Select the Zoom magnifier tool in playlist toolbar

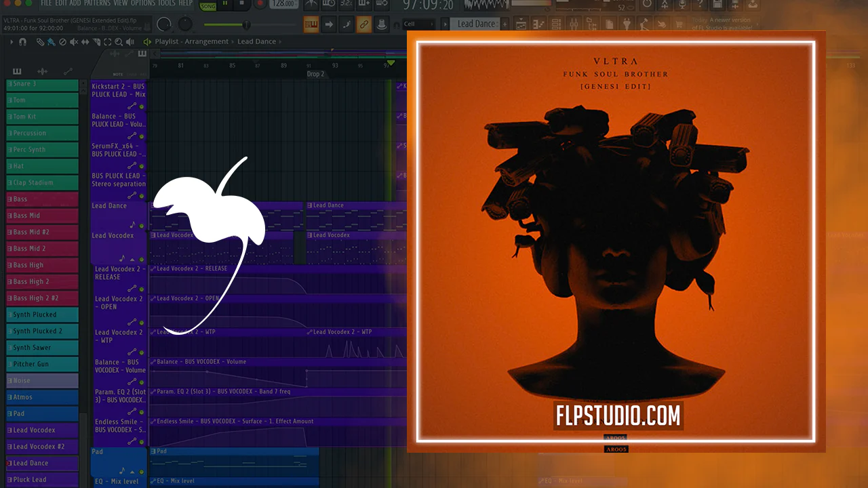pos(119,42)
